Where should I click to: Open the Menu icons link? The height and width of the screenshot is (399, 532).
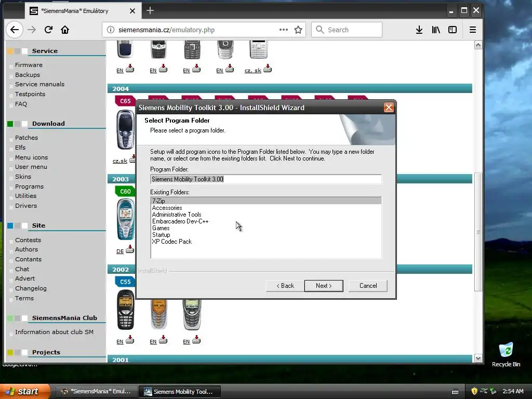point(32,157)
